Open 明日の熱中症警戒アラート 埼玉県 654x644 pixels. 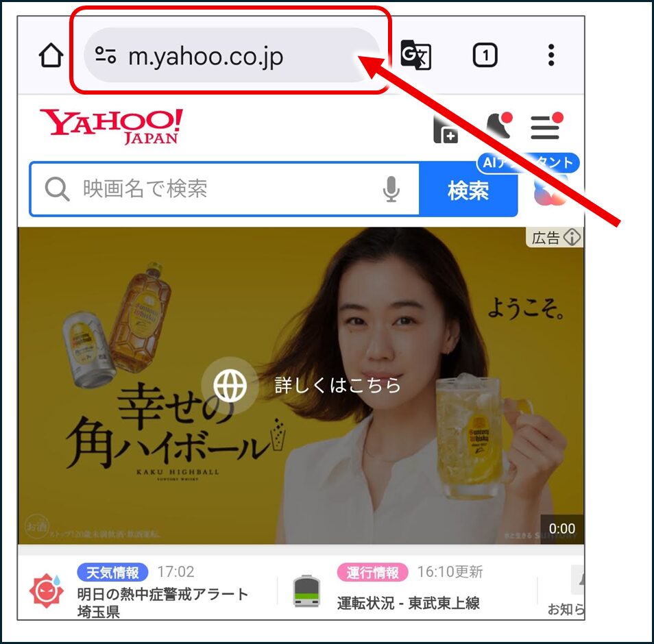pos(162,602)
